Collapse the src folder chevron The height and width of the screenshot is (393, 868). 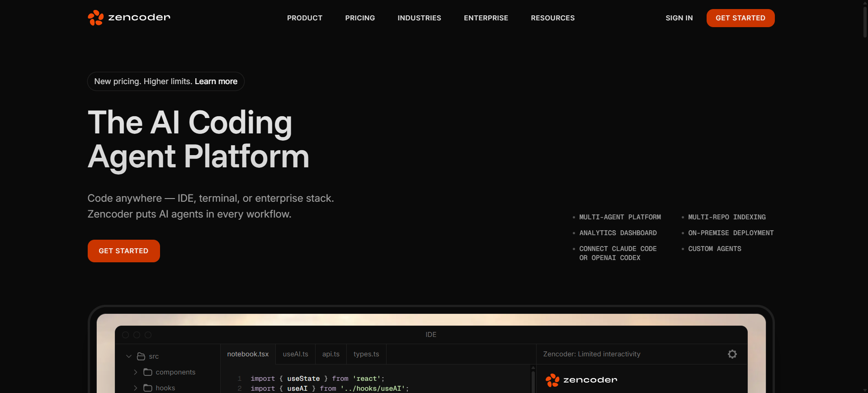click(x=129, y=356)
